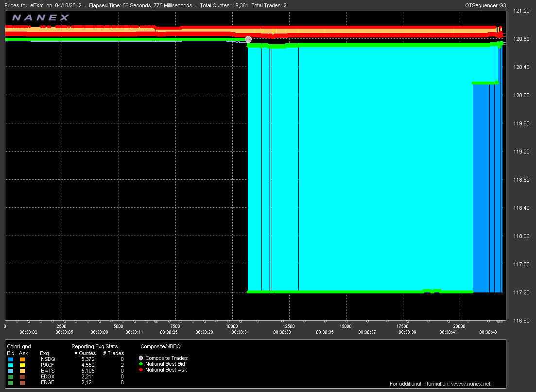The height and width of the screenshot is (392, 536).
Task: Click the 'Total Quotes: 19,361' text
Action: (x=224, y=5)
